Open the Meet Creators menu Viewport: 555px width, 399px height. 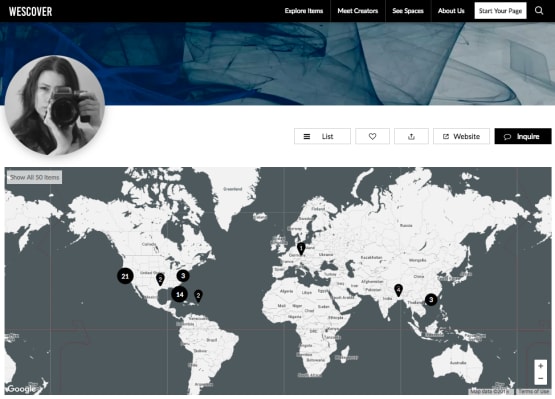357,11
